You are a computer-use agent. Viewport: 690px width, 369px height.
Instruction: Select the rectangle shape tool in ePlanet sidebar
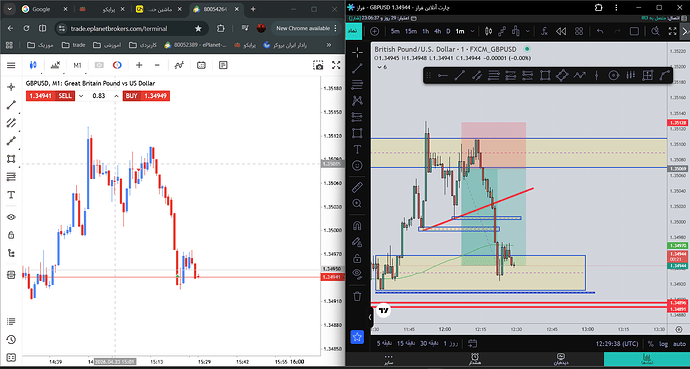11,159
